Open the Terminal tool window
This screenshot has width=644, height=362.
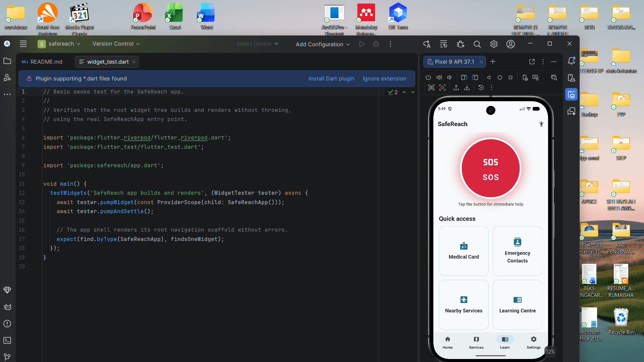pos(7,341)
